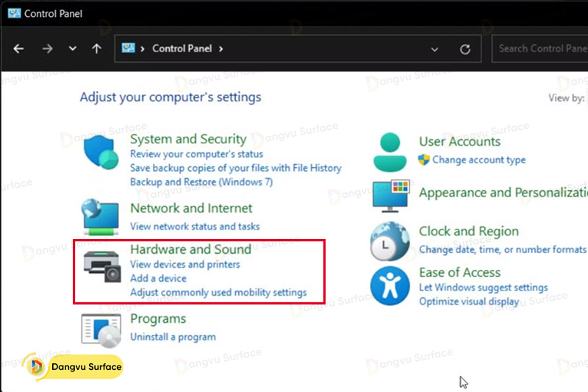Image resolution: width=588 pixels, height=392 pixels.
Task: Open Backup and Restore (Windows 7)
Action: [201, 182]
